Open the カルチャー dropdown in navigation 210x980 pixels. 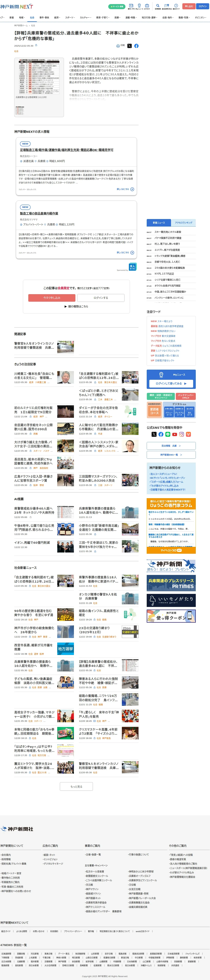pos(86,17)
